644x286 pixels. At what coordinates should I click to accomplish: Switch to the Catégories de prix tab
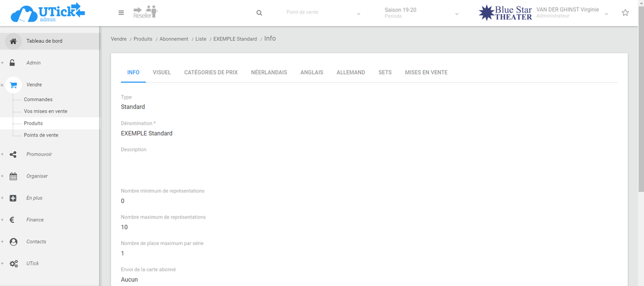click(211, 72)
